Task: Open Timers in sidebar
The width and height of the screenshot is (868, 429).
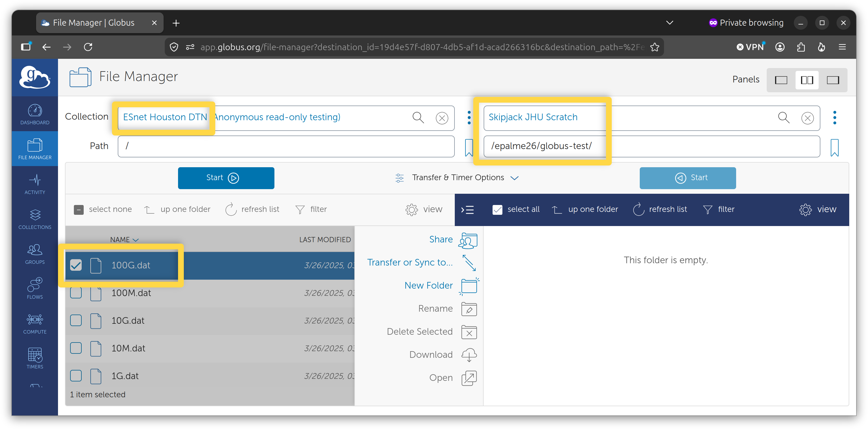Action: pyautogui.click(x=35, y=359)
